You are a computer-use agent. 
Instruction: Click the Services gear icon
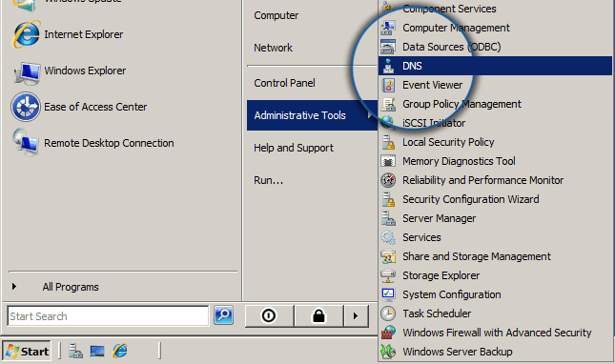coord(388,237)
